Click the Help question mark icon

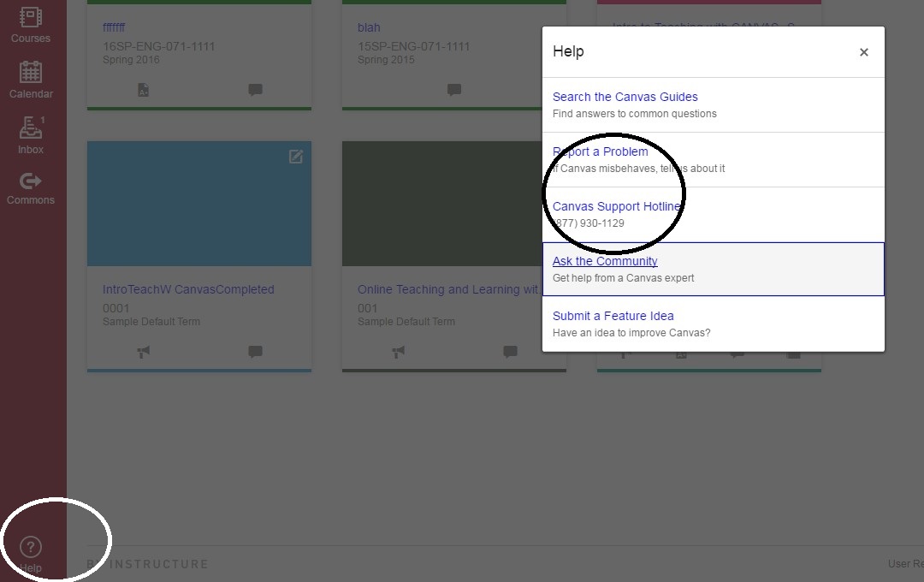[31, 547]
